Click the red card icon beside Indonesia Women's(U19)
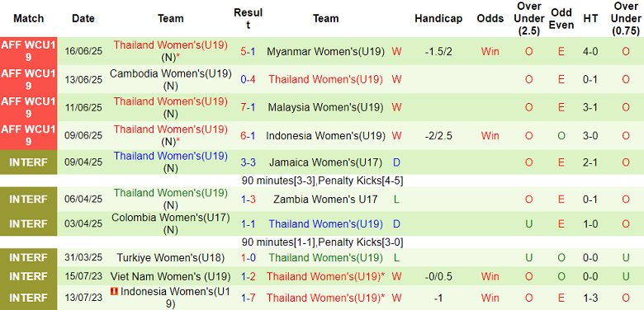 [x=115, y=292]
